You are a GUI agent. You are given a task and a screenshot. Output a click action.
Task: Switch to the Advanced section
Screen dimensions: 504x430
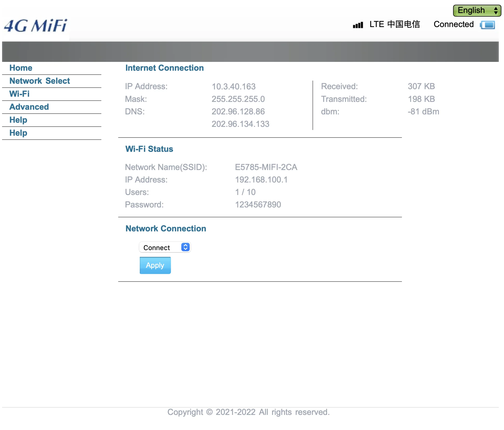[29, 107]
